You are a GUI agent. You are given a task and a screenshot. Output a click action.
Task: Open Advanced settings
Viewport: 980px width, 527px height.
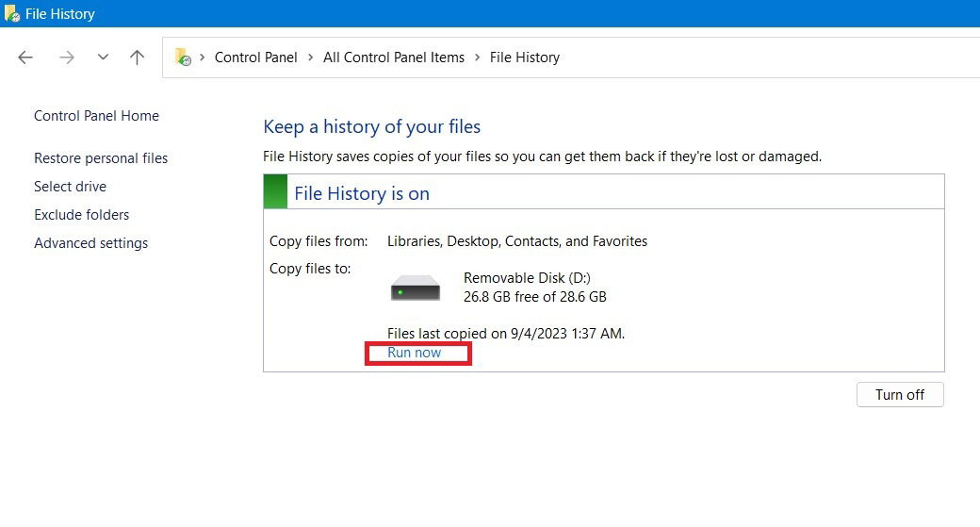tap(90, 243)
